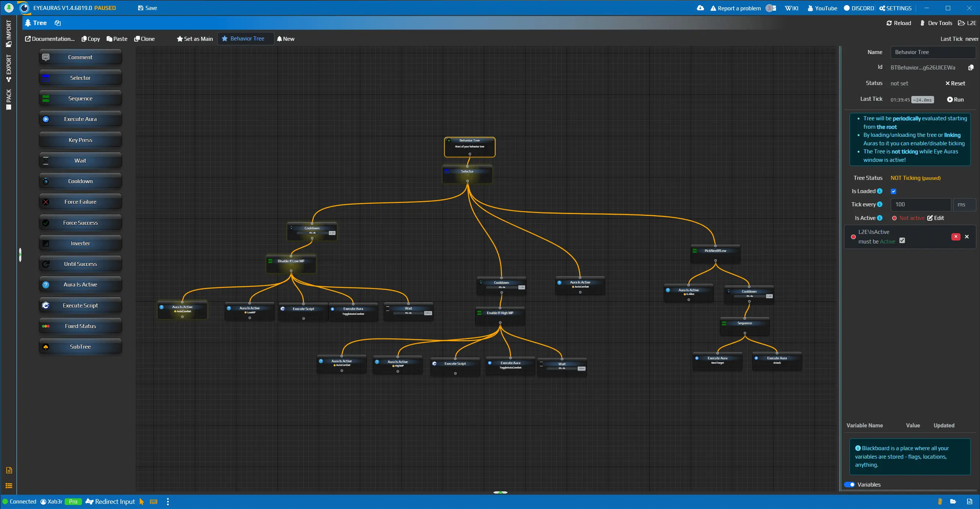Collapse children of the Selector node
980x509 pixels.
click(468, 181)
